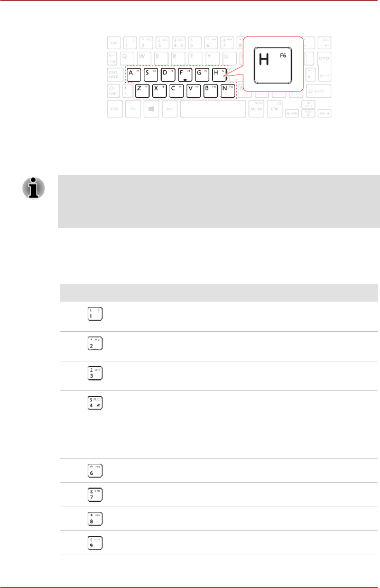Click the highlighted Z key on keyboard diagram
380x588 pixels.
coord(142,91)
